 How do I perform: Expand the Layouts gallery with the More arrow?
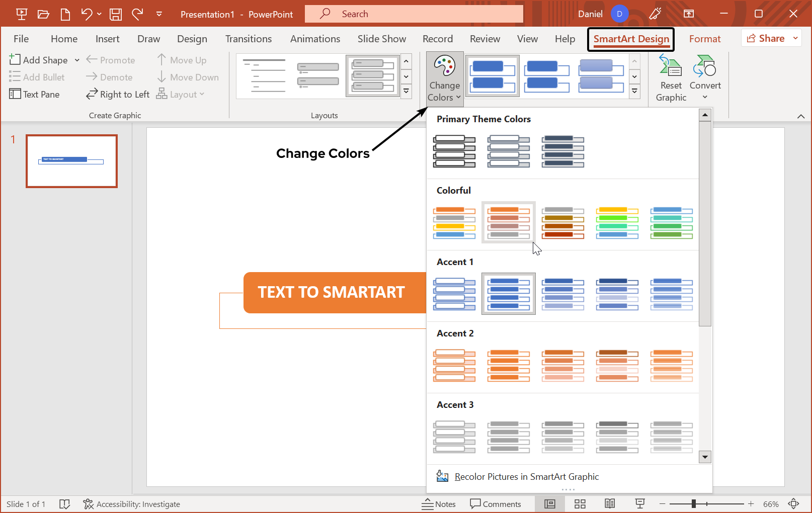point(406,91)
